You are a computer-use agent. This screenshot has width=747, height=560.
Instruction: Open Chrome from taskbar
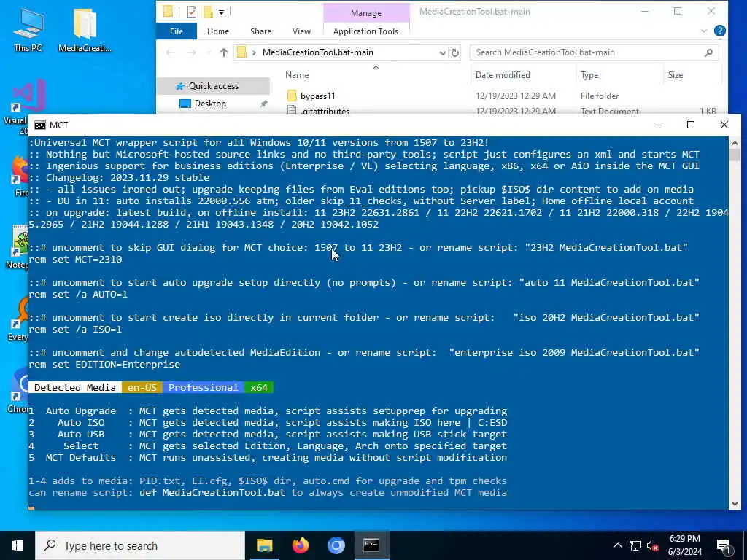[336, 545]
